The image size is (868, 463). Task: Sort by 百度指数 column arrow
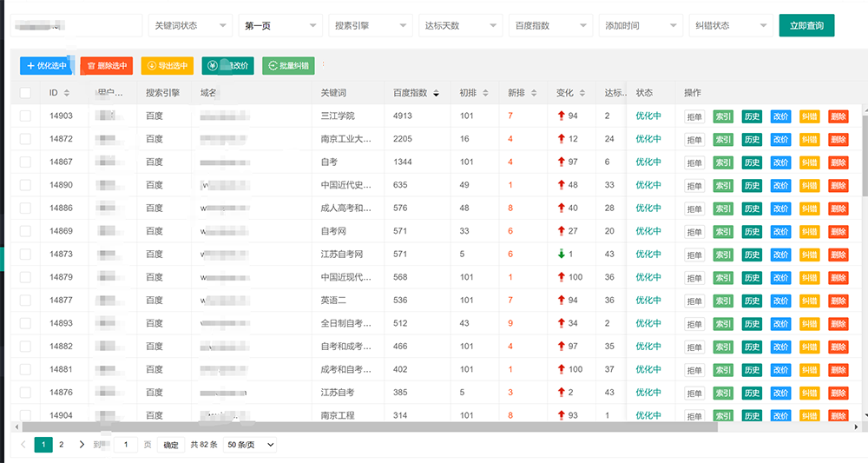pyautogui.click(x=436, y=93)
